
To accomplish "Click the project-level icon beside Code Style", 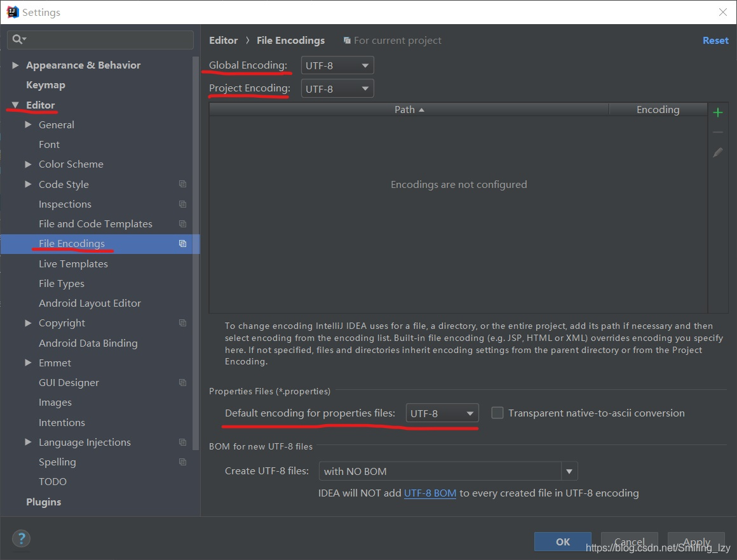I will point(183,184).
